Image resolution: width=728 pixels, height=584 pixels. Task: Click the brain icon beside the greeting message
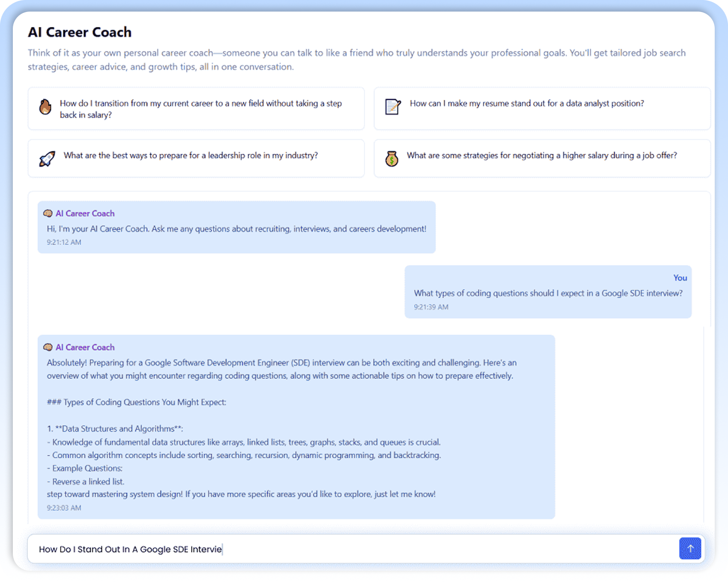48,213
